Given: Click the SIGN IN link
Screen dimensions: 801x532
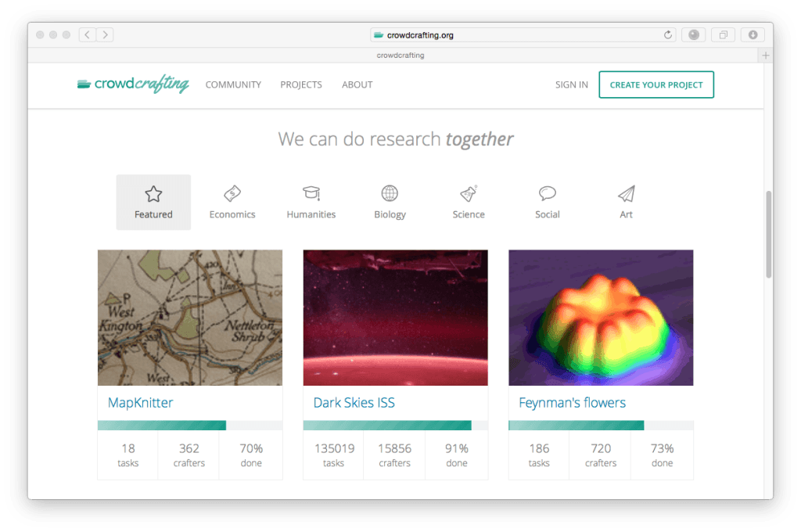Looking at the screenshot, I should (572, 84).
